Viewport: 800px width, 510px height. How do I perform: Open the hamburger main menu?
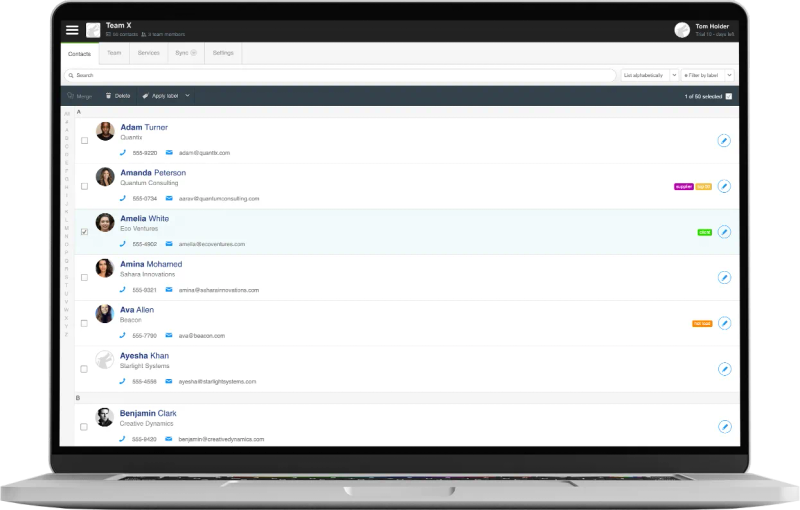[72, 30]
